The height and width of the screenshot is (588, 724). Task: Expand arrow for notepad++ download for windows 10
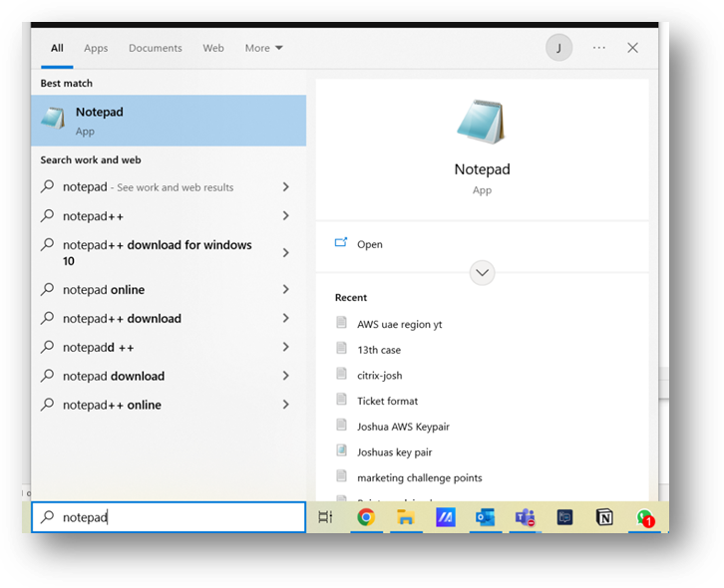[x=286, y=252]
